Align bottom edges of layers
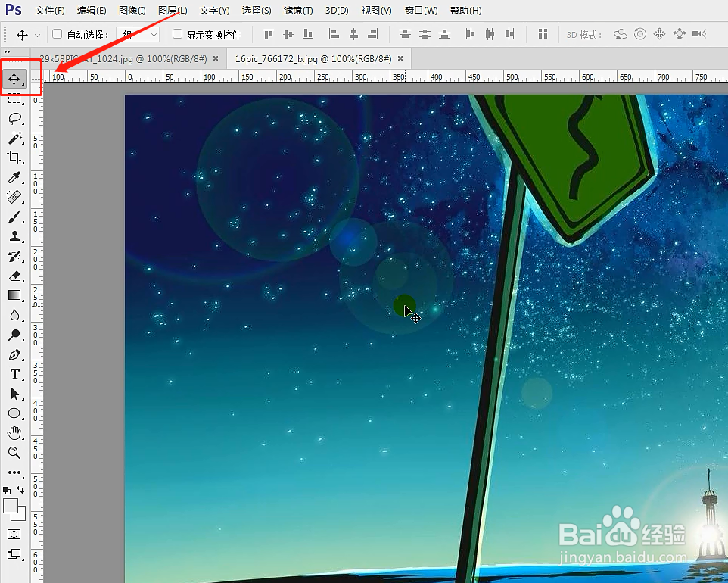Screen dimensions: 728x583 click(308, 34)
